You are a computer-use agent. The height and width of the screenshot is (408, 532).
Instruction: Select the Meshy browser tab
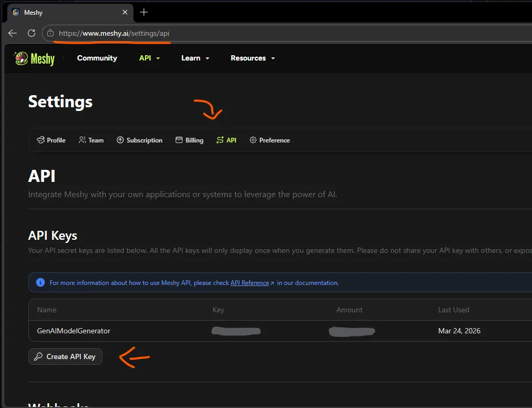tap(70, 12)
